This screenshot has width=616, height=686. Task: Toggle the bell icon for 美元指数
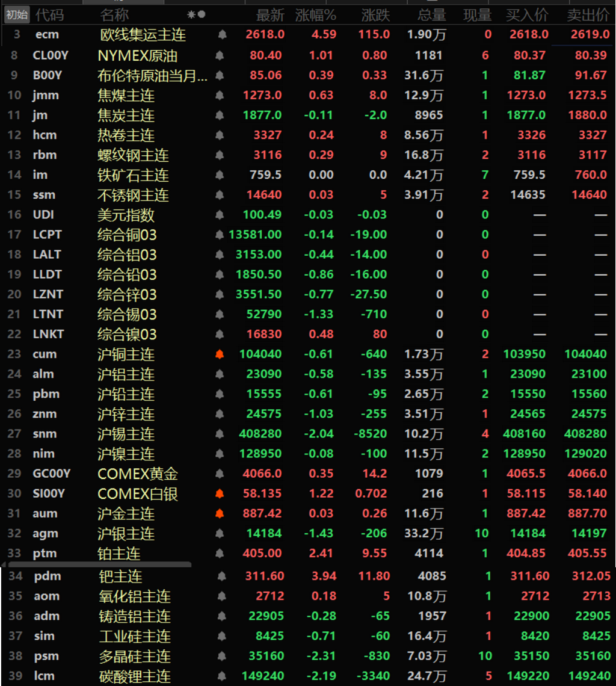coord(220,215)
